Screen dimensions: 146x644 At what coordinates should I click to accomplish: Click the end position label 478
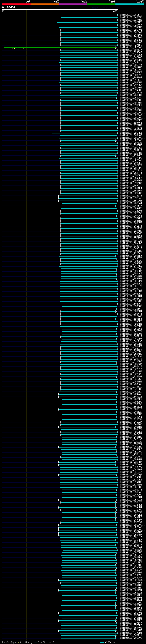115,11
